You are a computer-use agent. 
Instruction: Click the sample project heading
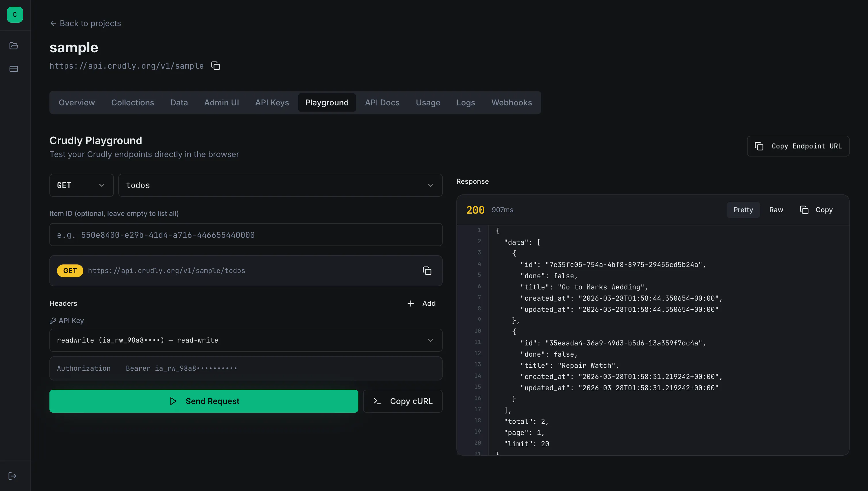point(74,47)
